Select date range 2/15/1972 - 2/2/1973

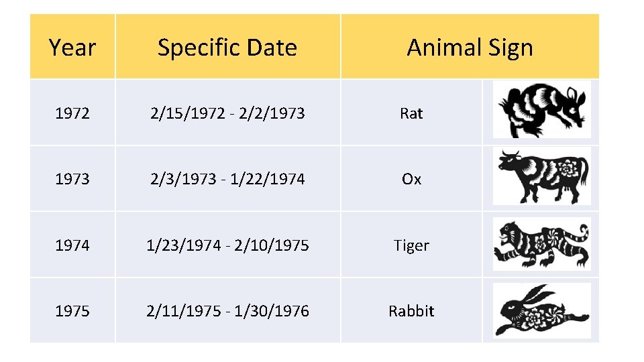pyautogui.click(x=227, y=113)
